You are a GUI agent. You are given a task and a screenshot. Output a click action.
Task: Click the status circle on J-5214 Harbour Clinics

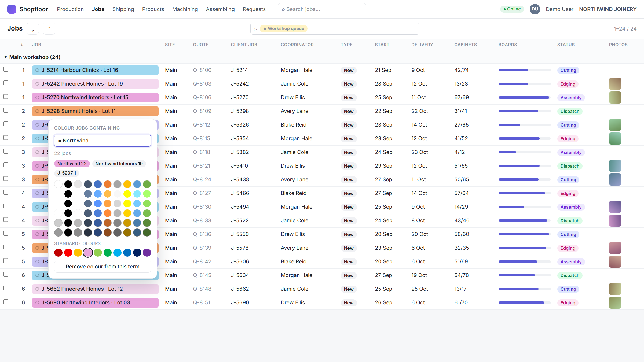tap(37, 70)
